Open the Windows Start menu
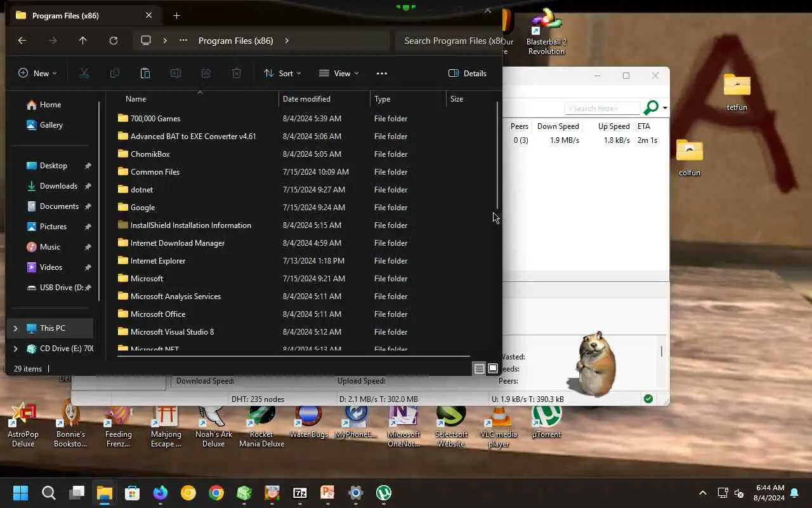The height and width of the screenshot is (508, 812). click(21, 493)
